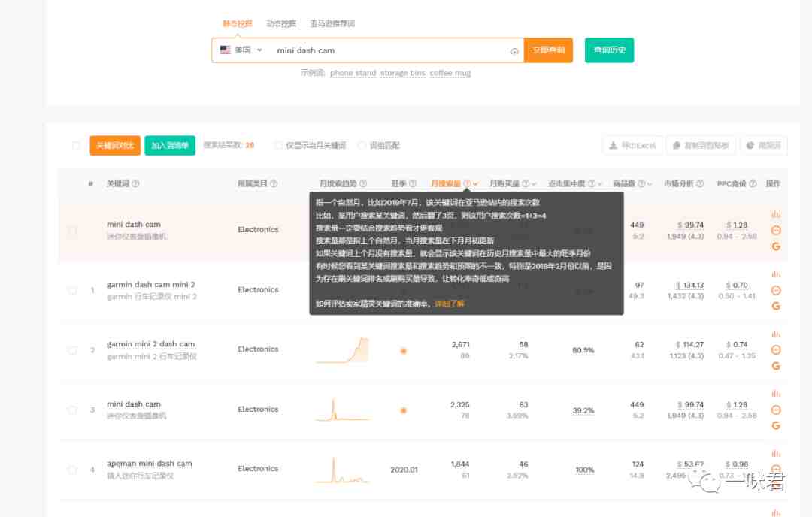812x517 pixels.
Task: Open bar chart icon in row number 3
Action: click(x=776, y=393)
